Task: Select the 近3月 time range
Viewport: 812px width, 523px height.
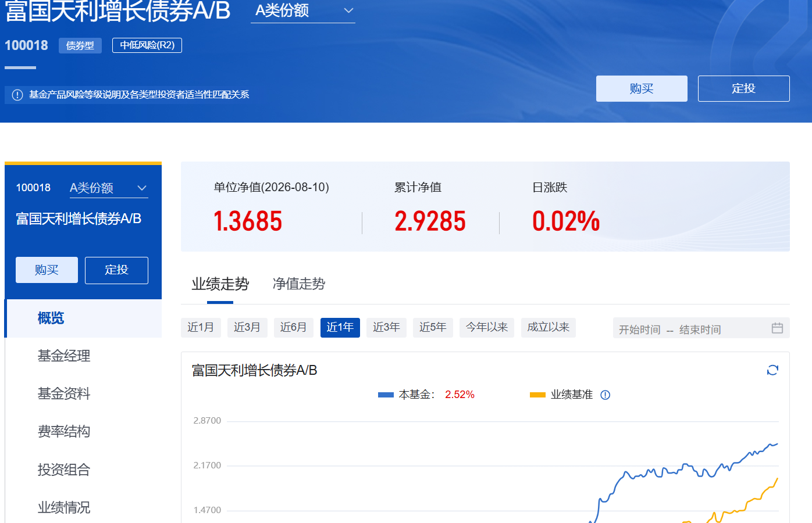Action: click(x=247, y=328)
